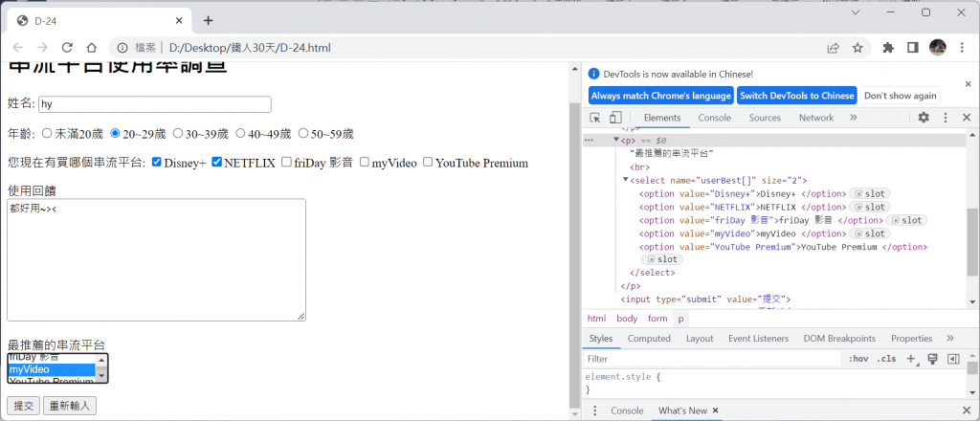Switch to the Elements panel tab
Viewport: 980px width, 421px height.
point(662,118)
